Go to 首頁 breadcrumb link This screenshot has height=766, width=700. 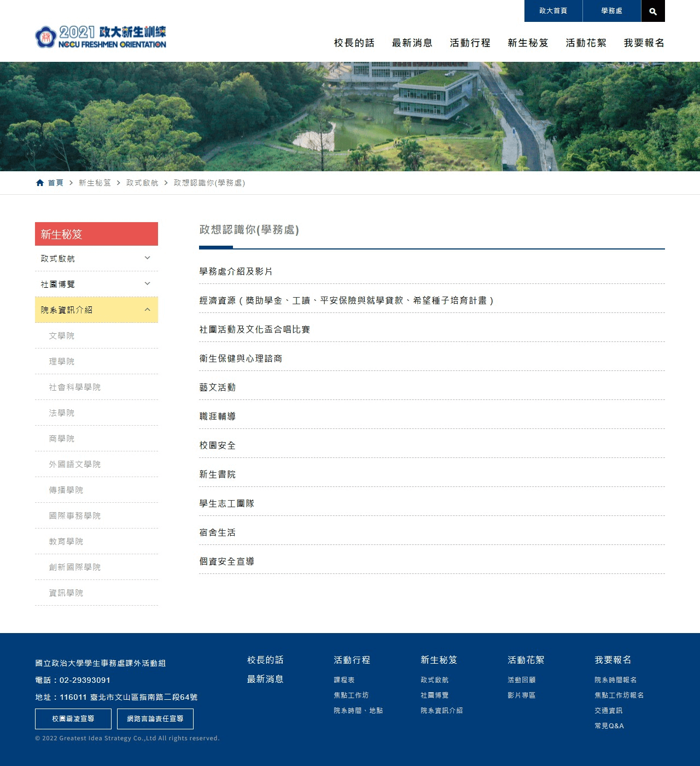56,183
